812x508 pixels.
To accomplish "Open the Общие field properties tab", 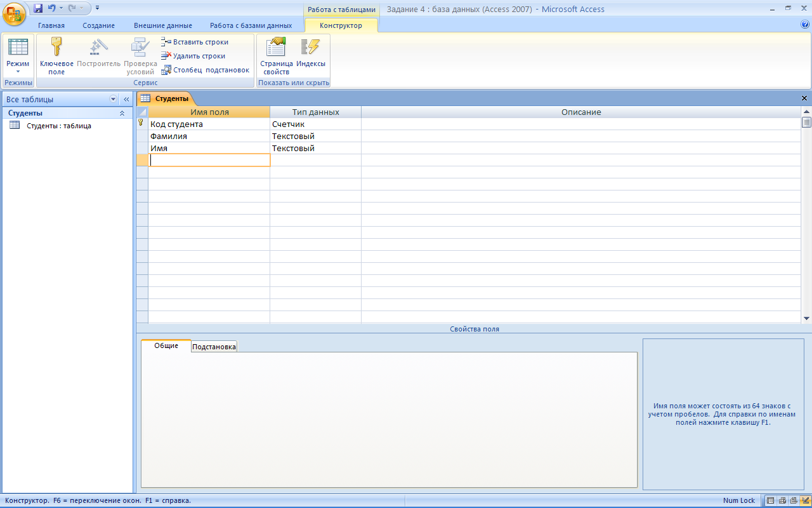I will pyautogui.click(x=166, y=345).
